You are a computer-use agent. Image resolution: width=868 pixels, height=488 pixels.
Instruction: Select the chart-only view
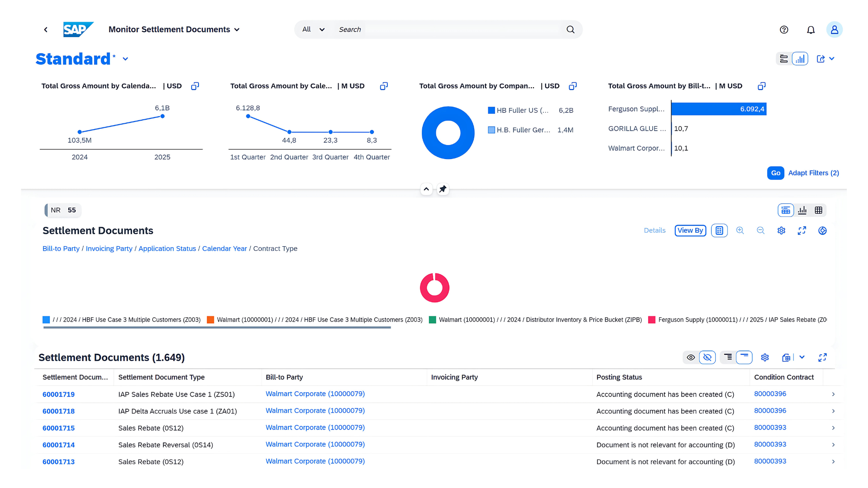[802, 210]
